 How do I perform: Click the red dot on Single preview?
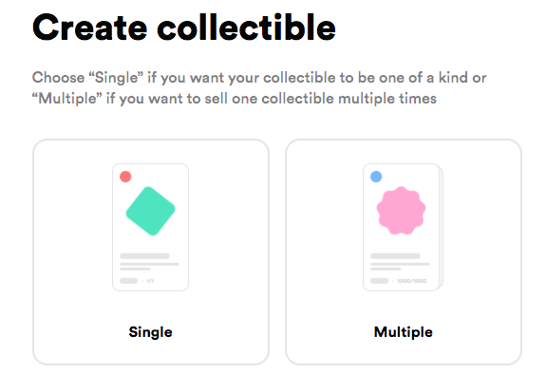point(125,177)
